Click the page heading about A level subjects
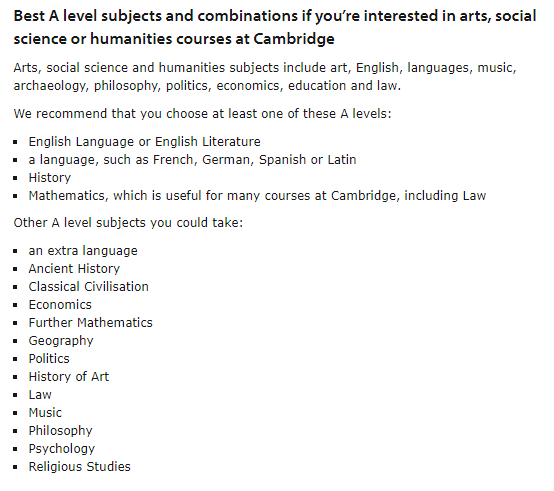This screenshot has height=491, width=554. tap(275, 28)
